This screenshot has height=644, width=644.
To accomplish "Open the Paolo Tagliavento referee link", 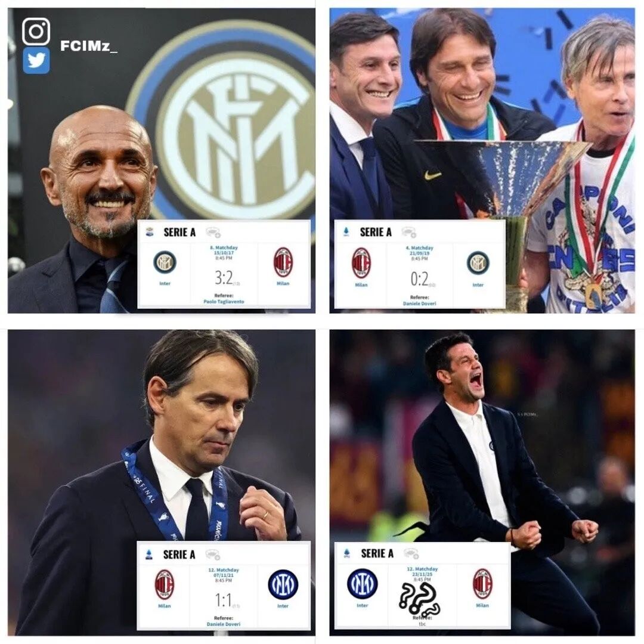I will click(224, 302).
